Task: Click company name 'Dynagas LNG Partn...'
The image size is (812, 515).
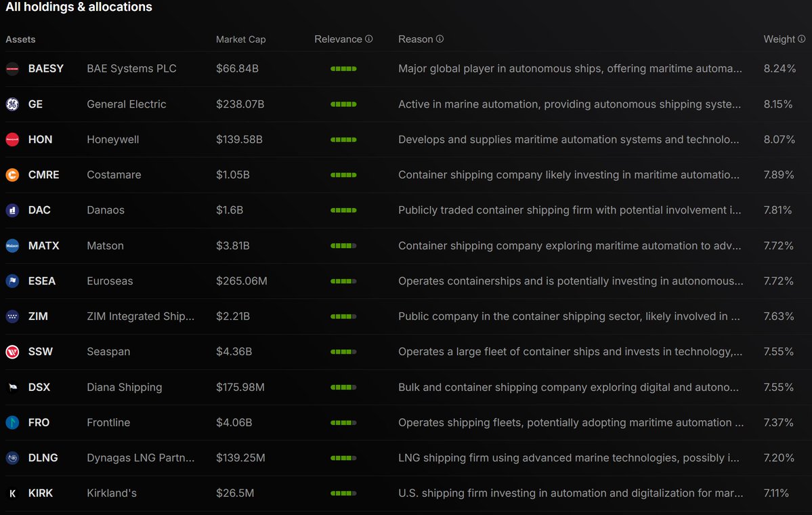Action: (141, 457)
